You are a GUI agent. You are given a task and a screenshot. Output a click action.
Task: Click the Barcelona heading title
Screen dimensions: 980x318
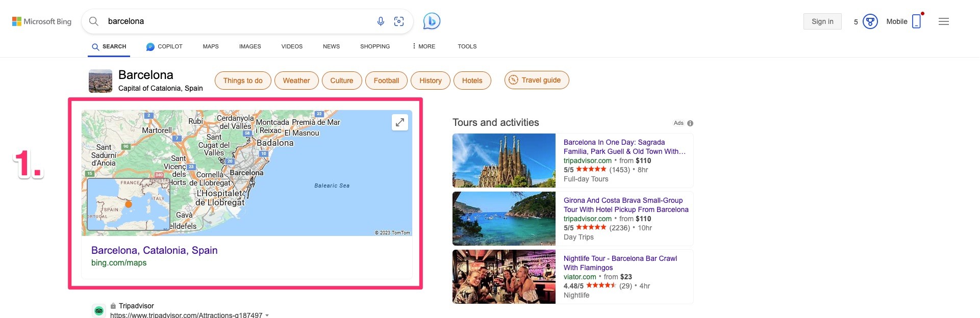click(146, 75)
